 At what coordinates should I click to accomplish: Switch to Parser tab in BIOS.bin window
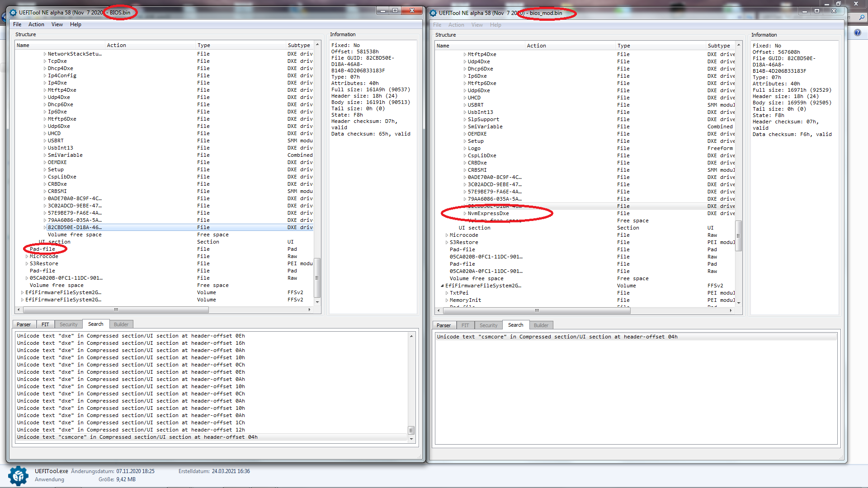tap(24, 324)
